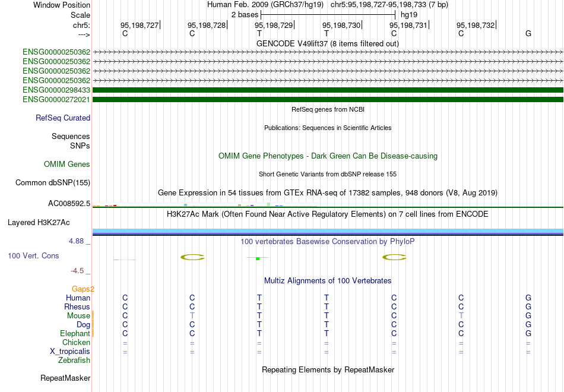This screenshot has width=564, height=392.
Task: Click the RepeatMasker track label
Action: (x=65, y=378)
